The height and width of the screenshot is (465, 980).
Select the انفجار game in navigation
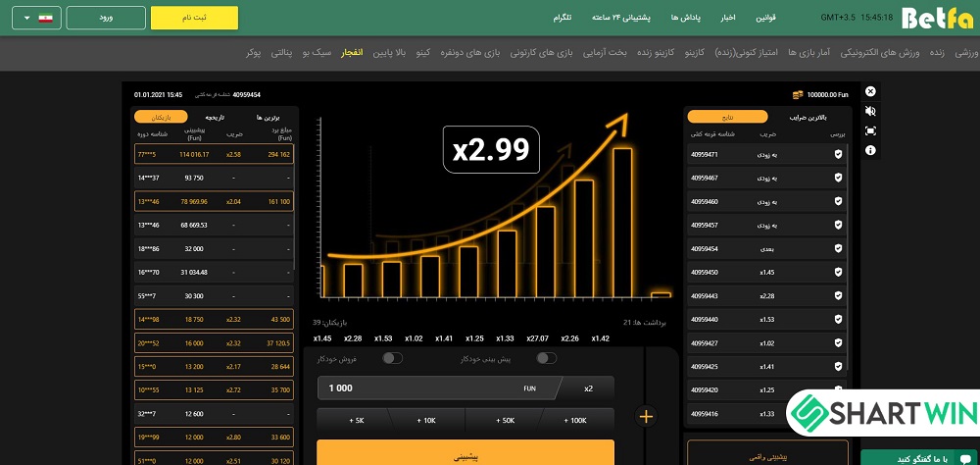[352, 53]
